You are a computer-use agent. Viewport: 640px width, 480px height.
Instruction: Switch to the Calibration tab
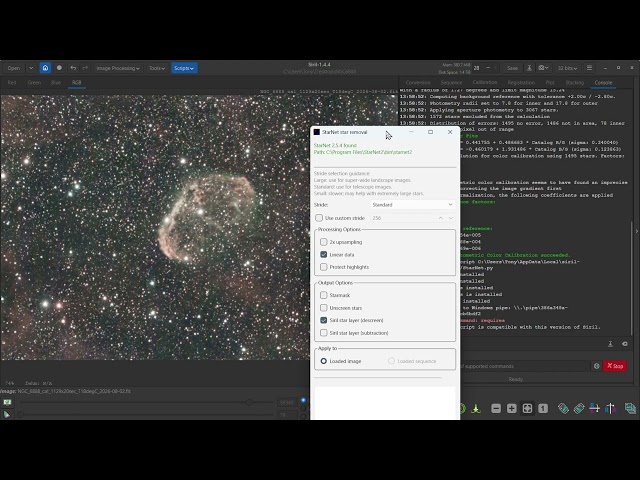point(485,82)
